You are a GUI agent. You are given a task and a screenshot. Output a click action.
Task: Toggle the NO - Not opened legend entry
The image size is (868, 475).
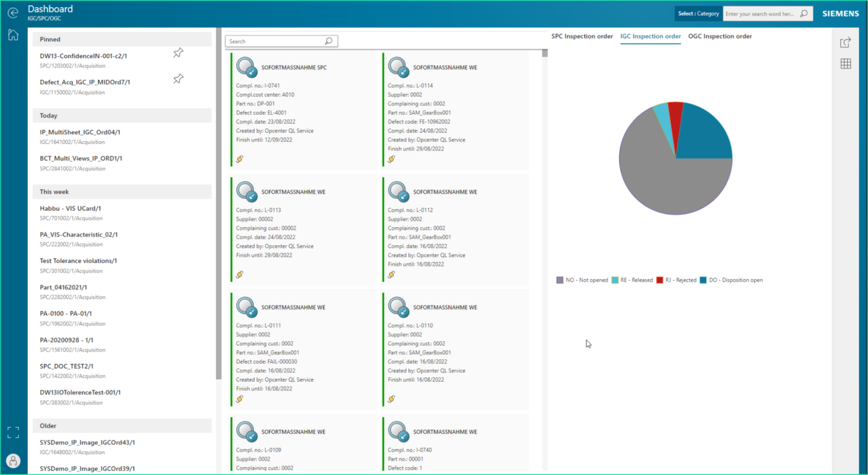(x=581, y=280)
